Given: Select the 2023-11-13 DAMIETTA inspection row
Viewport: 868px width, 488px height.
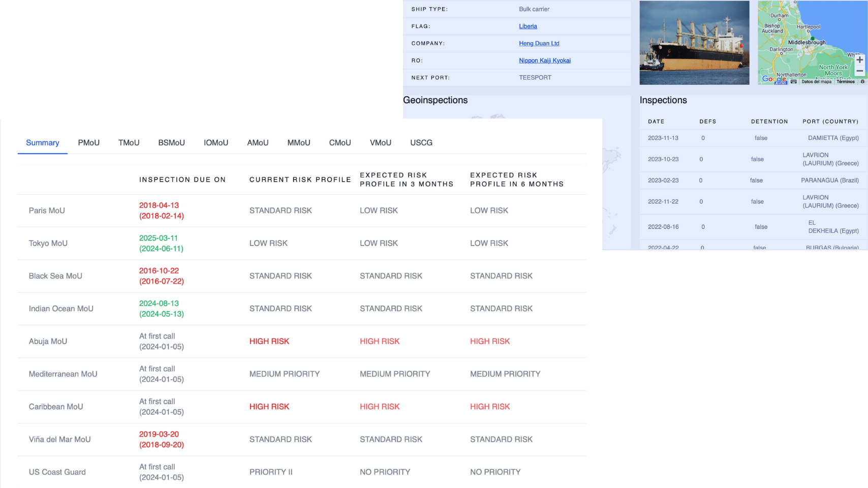Looking at the screenshot, I should point(752,138).
